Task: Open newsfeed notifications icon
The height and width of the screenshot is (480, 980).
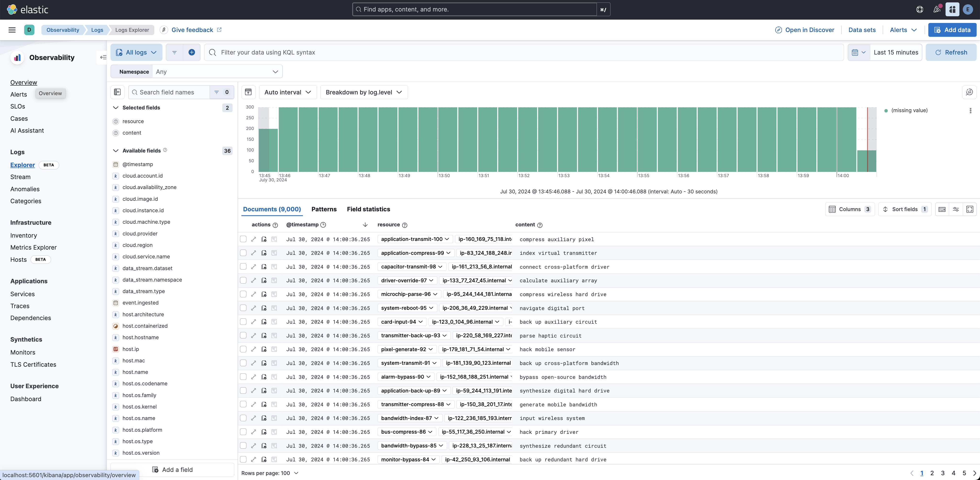Action: [937, 10]
